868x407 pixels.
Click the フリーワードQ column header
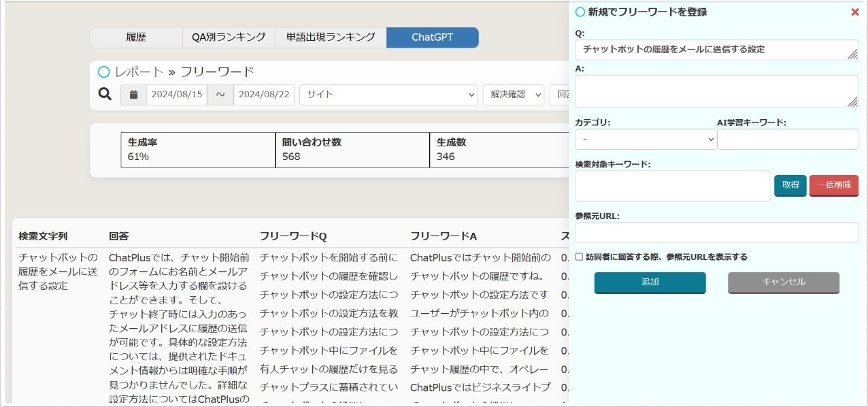coord(293,236)
